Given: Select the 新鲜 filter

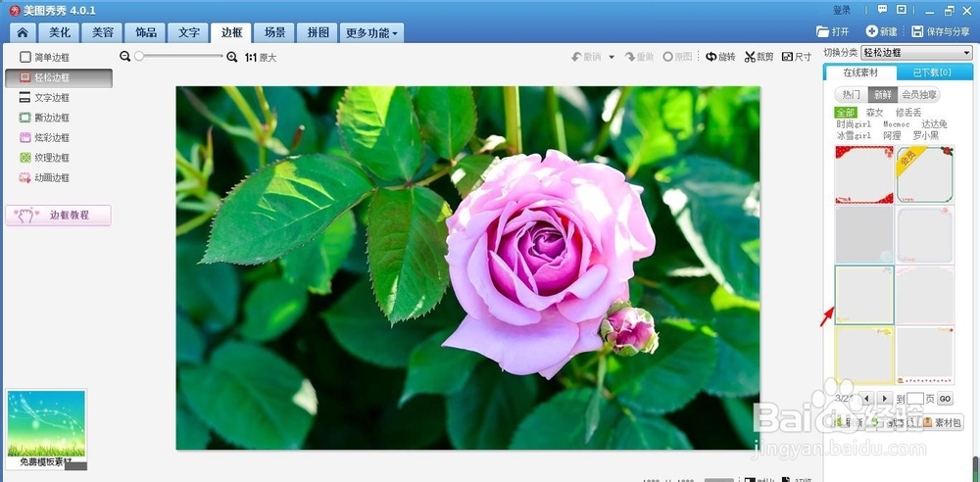Looking at the screenshot, I should pyautogui.click(x=883, y=95).
